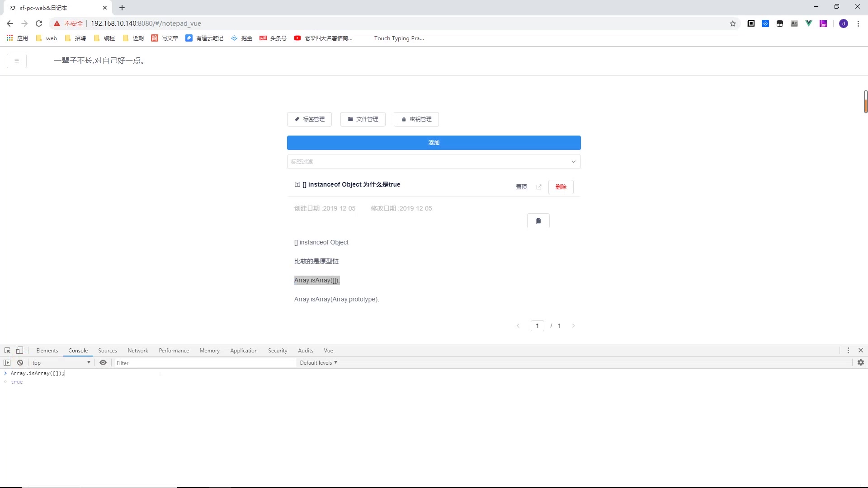The image size is (868, 488).
Task: Click the 添加 add button
Action: (434, 142)
